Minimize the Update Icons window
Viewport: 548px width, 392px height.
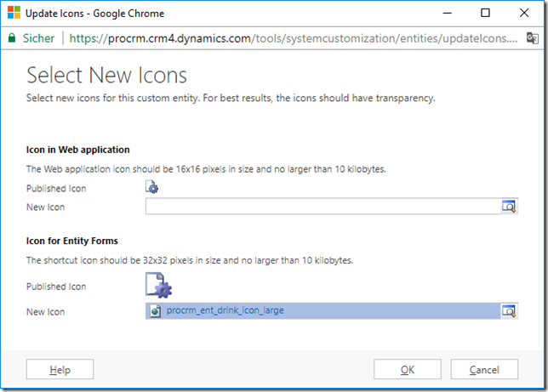[x=443, y=13]
